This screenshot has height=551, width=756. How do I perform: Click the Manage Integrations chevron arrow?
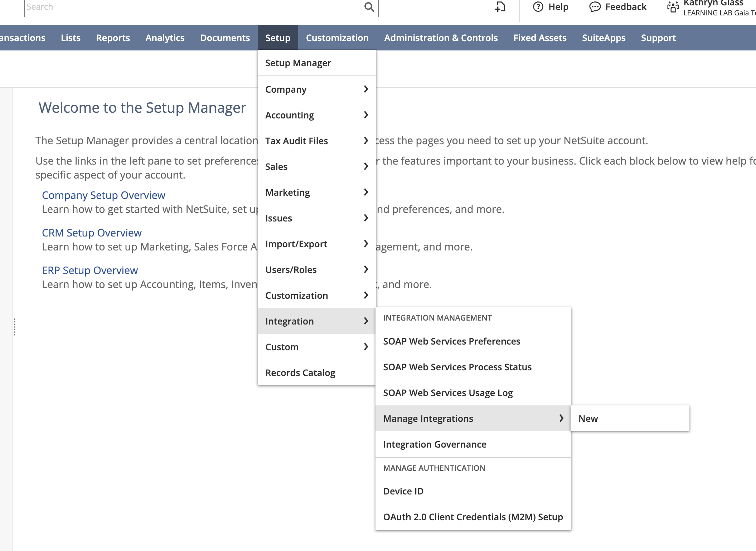561,418
